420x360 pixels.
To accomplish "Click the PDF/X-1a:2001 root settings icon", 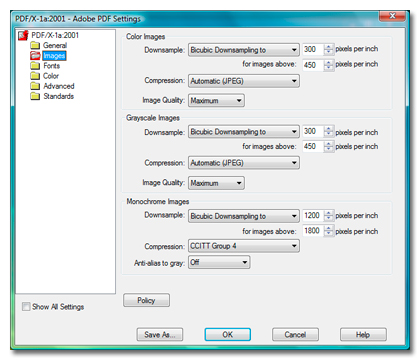I will click(x=23, y=35).
